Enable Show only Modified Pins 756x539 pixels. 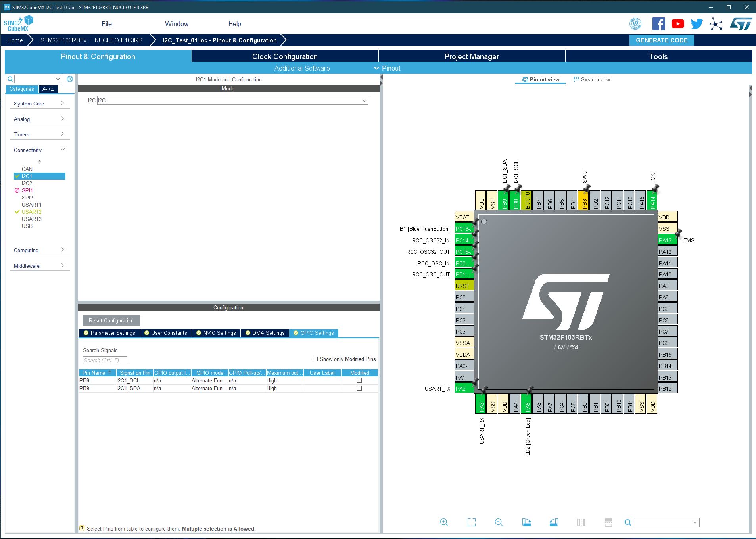click(x=315, y=359)
